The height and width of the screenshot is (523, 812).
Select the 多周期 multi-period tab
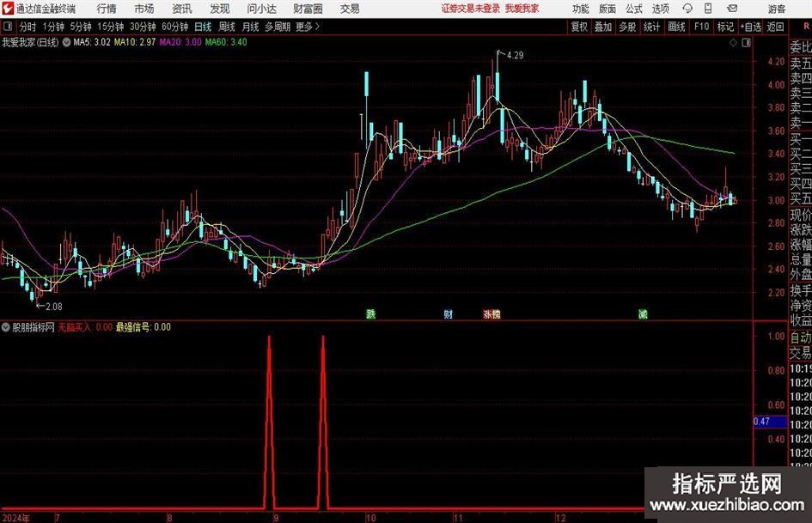pos(278,27)
